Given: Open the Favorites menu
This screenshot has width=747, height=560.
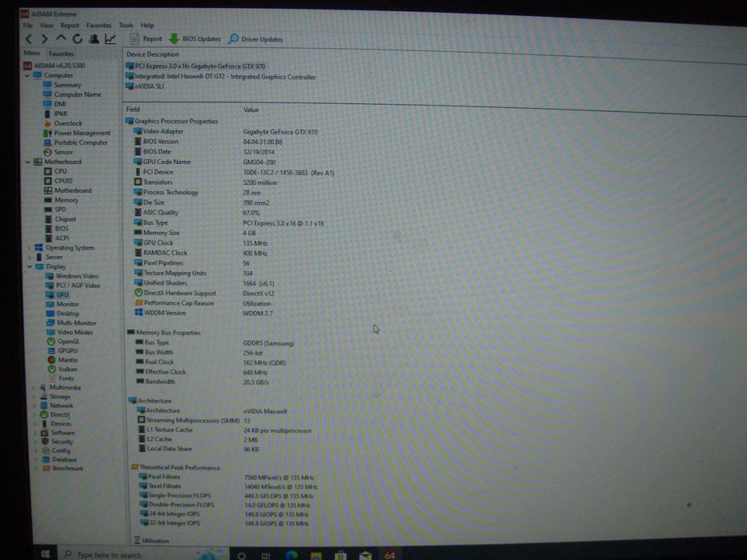Looking at the screenshot, I should (98, 26).
